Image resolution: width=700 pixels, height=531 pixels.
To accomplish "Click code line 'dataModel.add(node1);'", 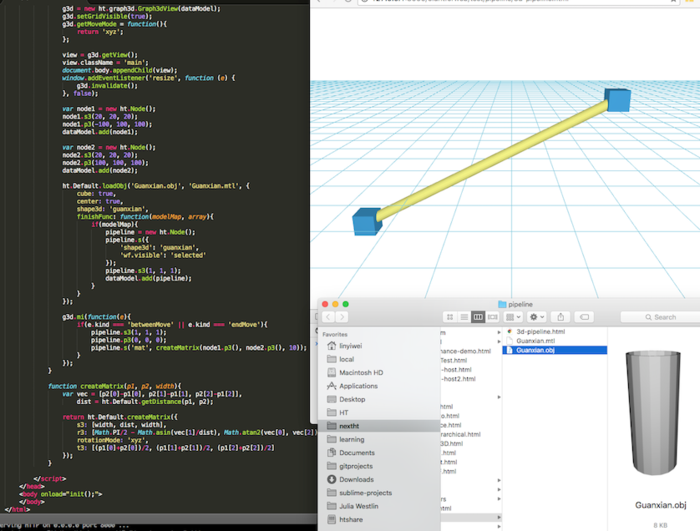I will 100,132.
